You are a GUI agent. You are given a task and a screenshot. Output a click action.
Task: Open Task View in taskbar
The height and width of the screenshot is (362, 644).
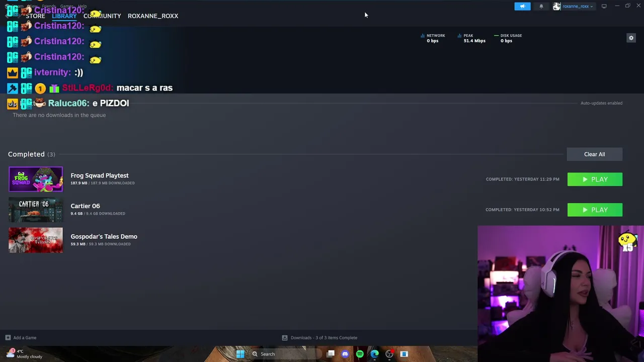click(x=331, y=354)
